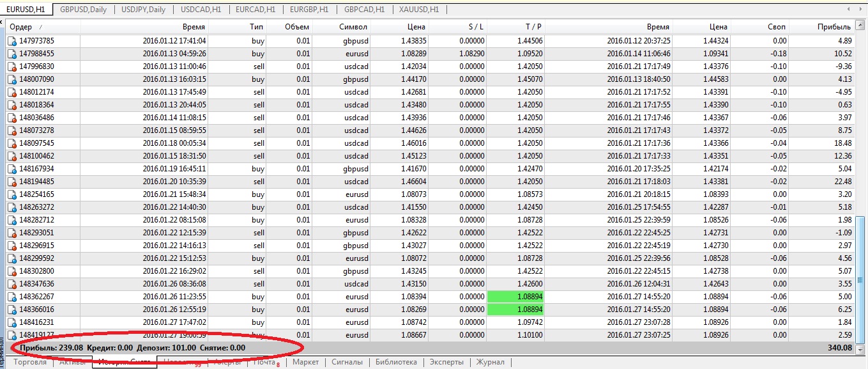
Task: Open the Торговля tab
Action: [30, 362]
